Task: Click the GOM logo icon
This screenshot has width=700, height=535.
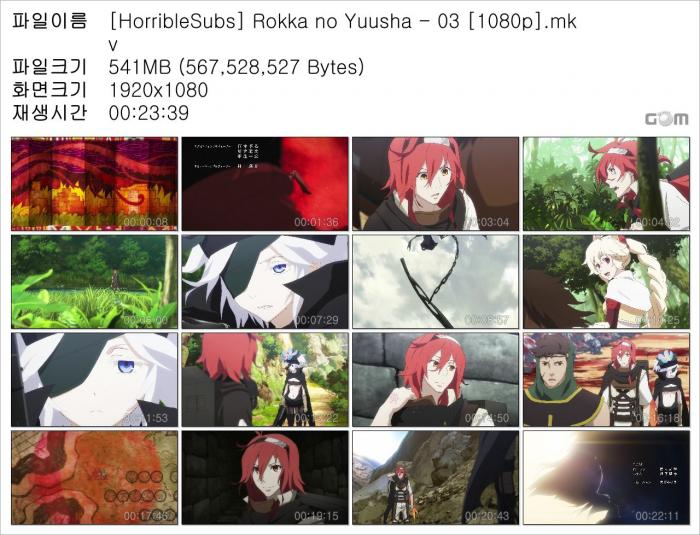Action: pos(667,119)
